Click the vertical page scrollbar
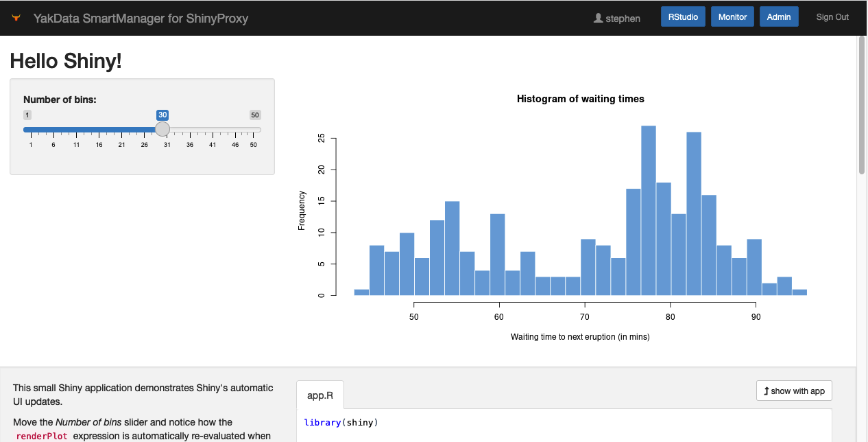This screenshot has width=868, height=442. click(x=862, y=72)
